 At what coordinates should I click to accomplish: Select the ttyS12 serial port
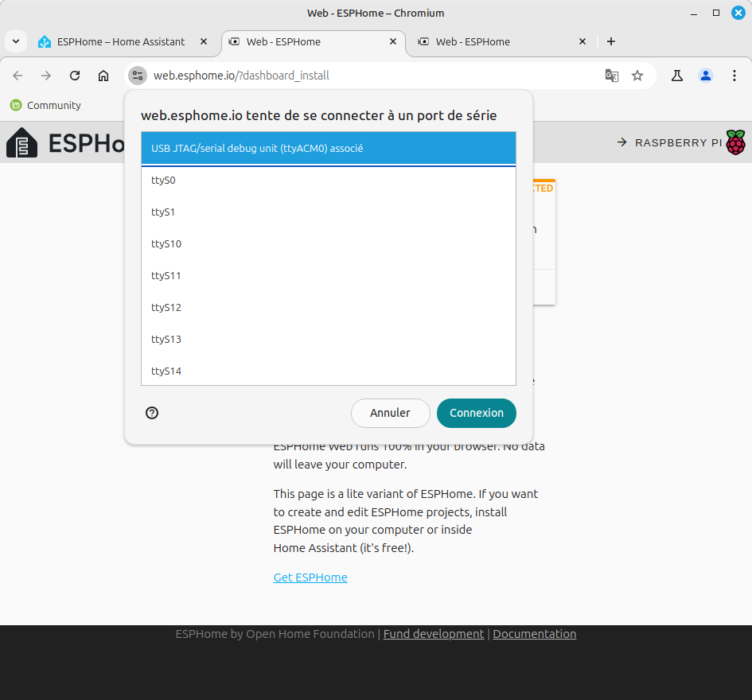point(329,307)
